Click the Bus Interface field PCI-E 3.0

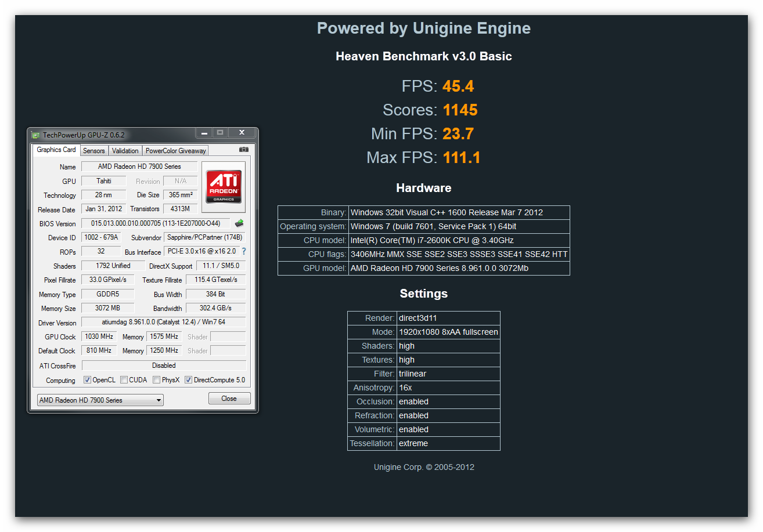[x=202, y=251]
